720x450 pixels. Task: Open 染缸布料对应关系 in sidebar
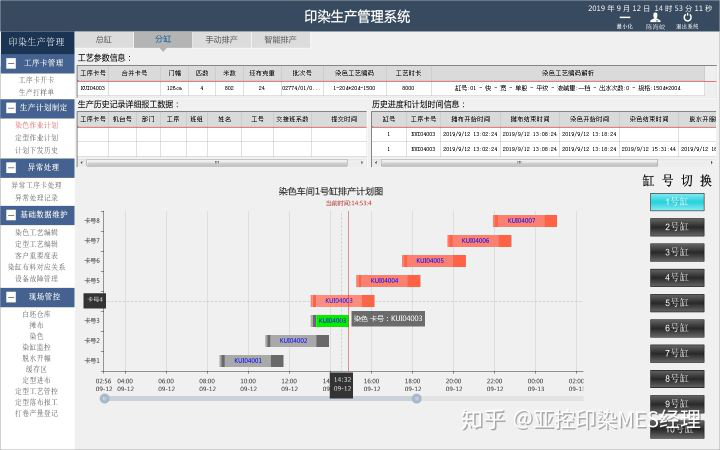click(x=36, y=267)
